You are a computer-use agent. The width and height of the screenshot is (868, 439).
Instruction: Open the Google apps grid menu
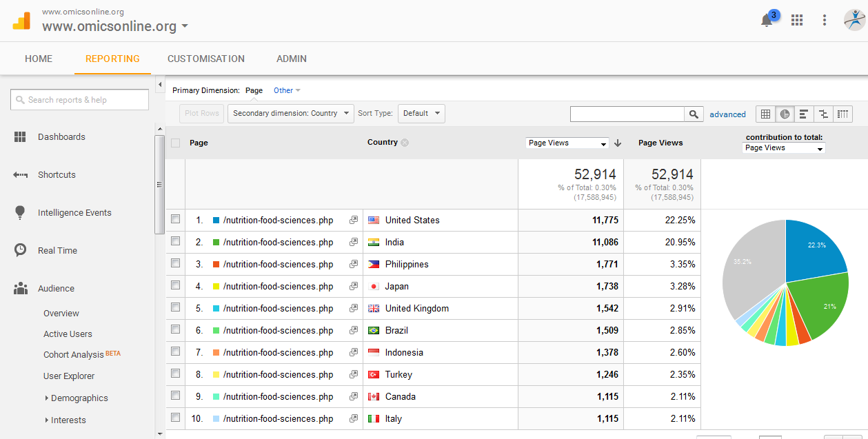click(x=797, y=20)
